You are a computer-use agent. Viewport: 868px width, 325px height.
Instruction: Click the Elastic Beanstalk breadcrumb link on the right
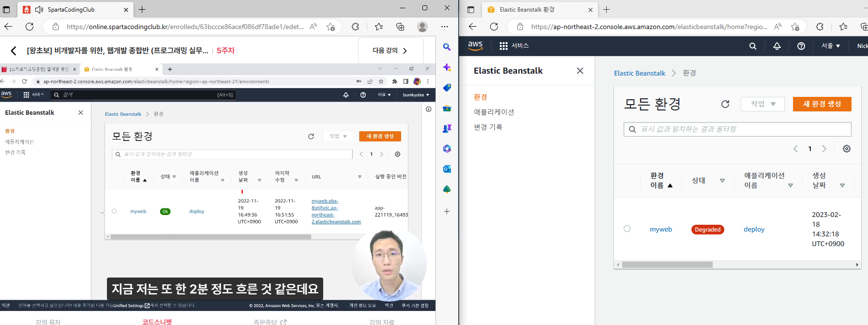640,73
